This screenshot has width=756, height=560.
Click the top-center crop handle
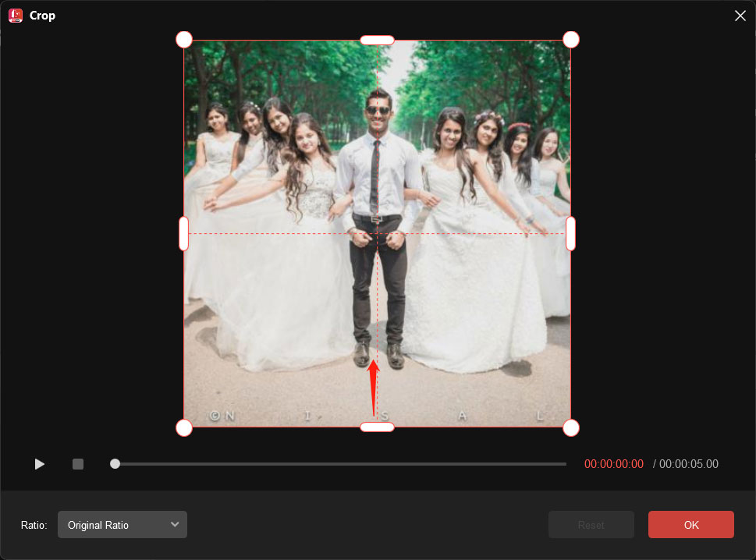(378, 39)
